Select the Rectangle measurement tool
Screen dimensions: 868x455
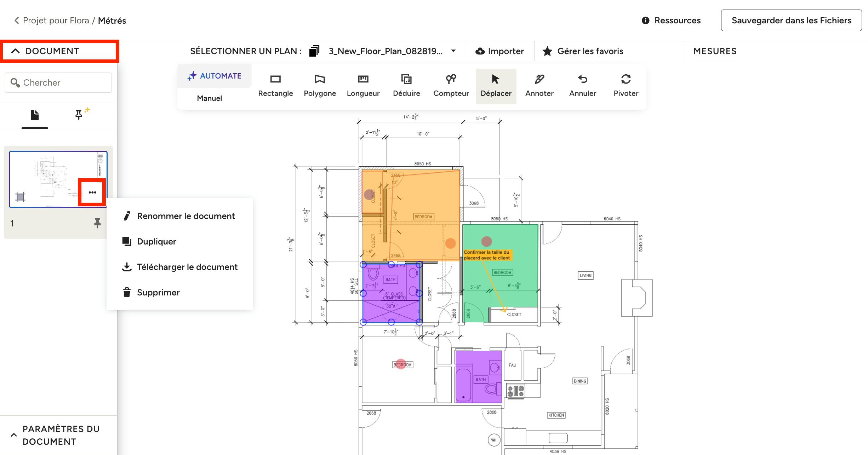(275, 86)
